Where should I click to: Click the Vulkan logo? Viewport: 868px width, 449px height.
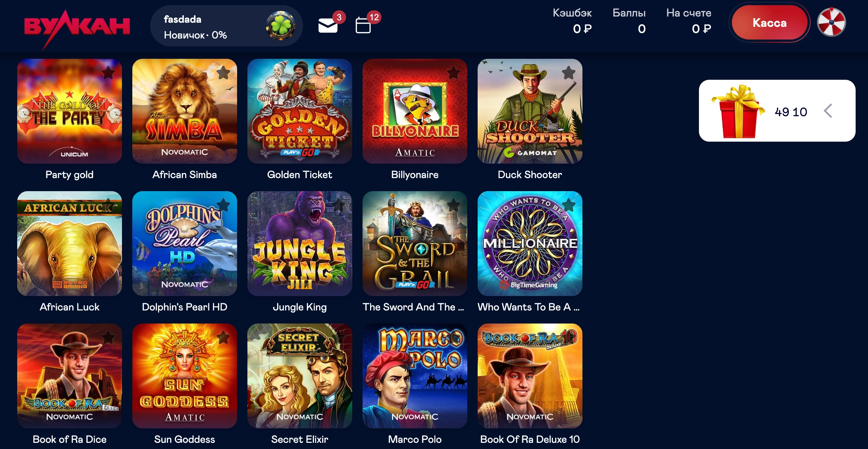point(77,28)
